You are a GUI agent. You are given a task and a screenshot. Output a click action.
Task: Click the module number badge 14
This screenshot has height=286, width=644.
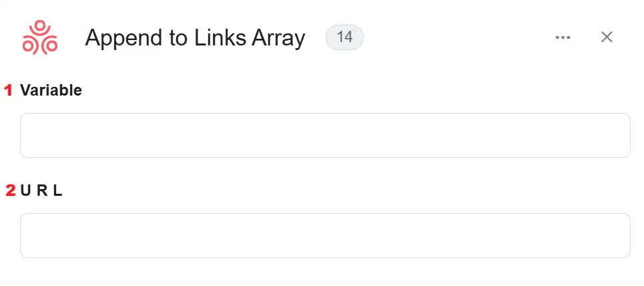[x=344, y=37]
